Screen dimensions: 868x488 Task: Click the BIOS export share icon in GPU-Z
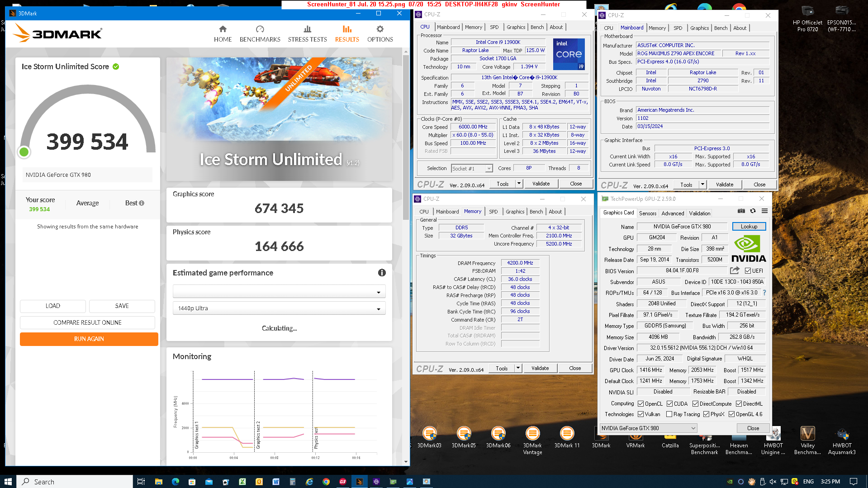click(x=735, y=270)
